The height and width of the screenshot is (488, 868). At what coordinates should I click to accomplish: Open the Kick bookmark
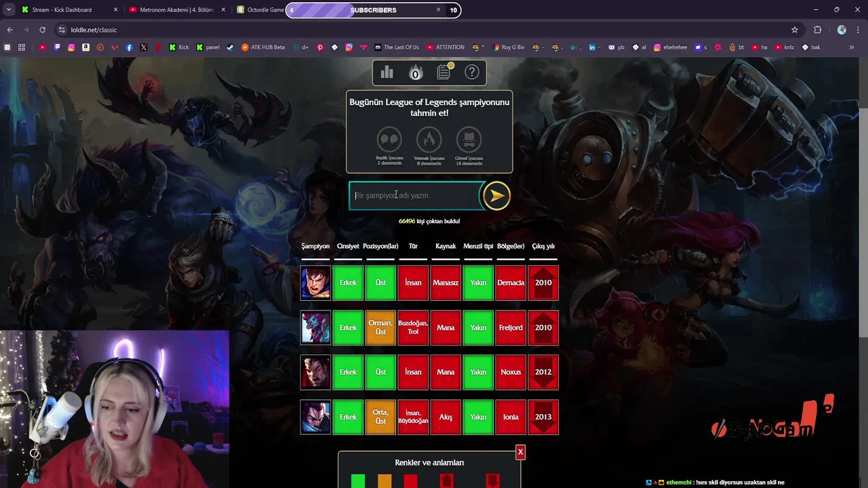(x=179, y=47)
